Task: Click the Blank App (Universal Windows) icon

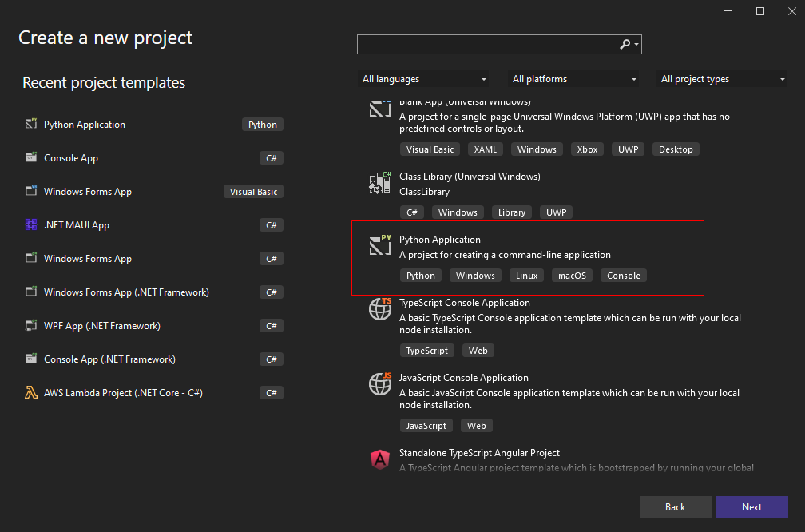Action: pos(380,109)
